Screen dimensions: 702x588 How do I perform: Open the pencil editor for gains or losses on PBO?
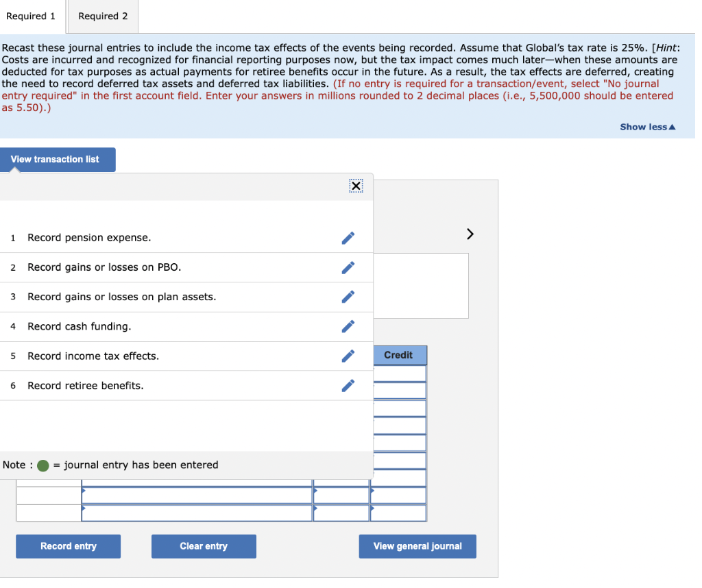pyautogui.click(x=348, y=267)
